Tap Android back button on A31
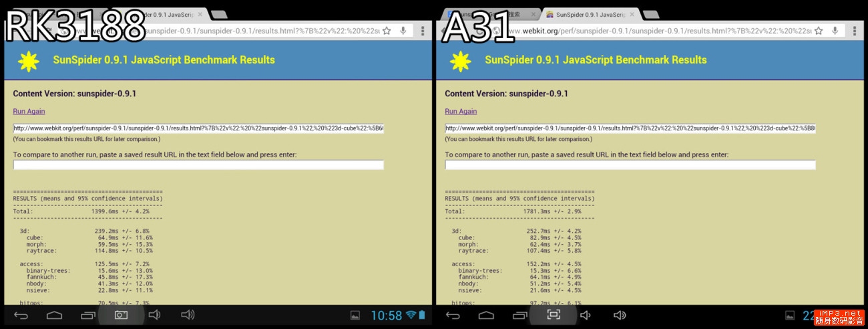 [x=453, y=315]
